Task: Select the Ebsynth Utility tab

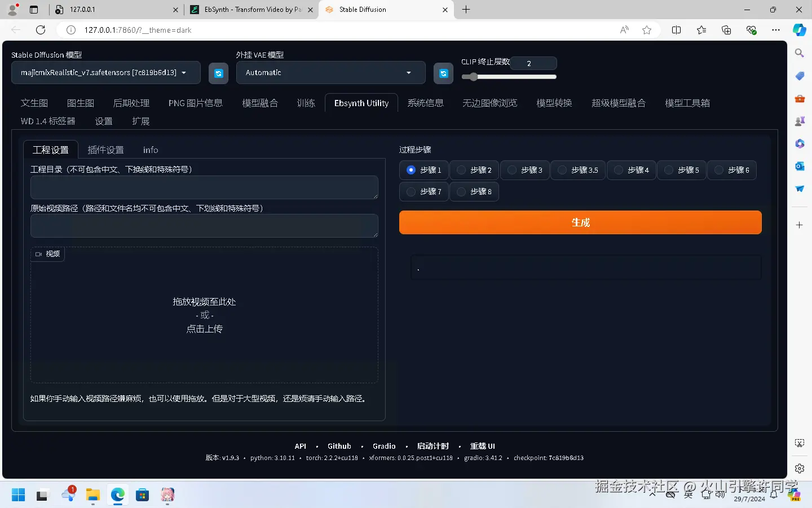Action: pos(361,103)
